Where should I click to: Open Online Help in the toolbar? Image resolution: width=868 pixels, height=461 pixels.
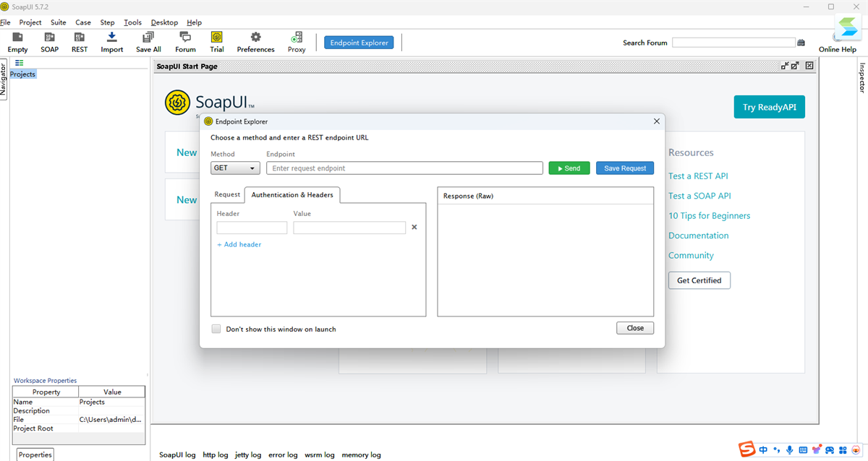(838, 49)
